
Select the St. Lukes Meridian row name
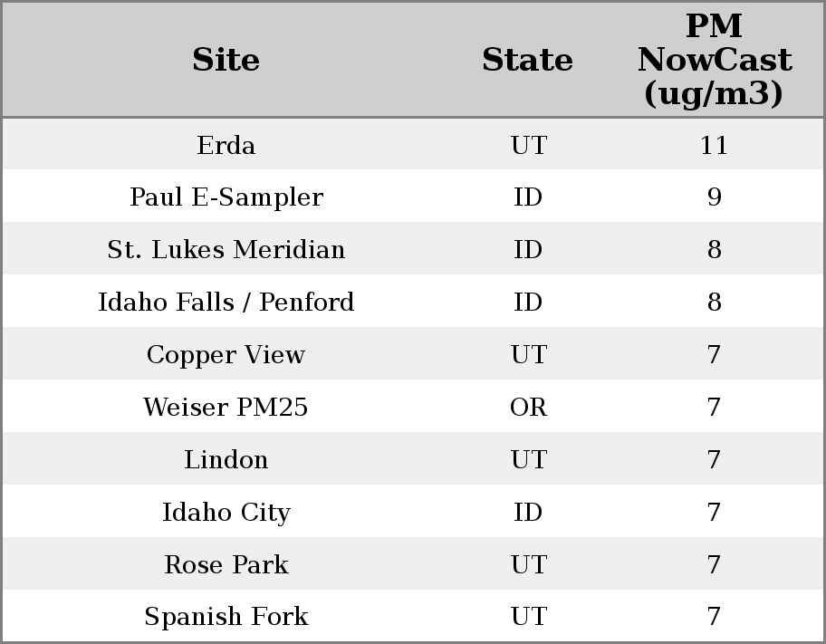pyautogui.click(x=226, y=250)
